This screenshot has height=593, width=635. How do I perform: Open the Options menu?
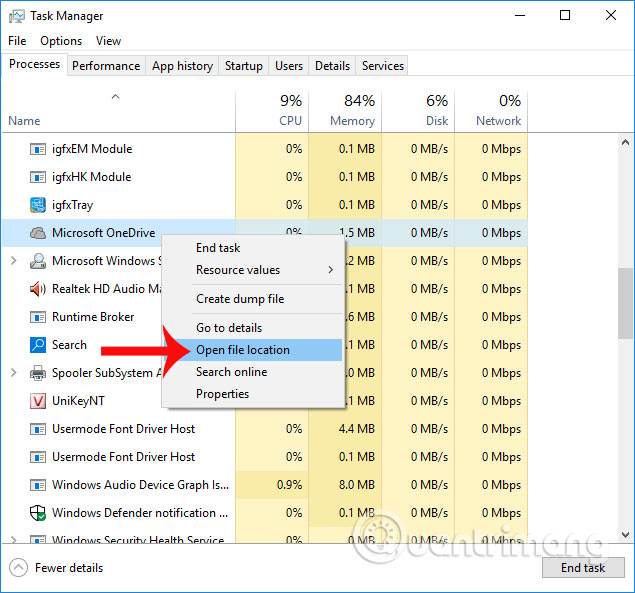point(61,41)
